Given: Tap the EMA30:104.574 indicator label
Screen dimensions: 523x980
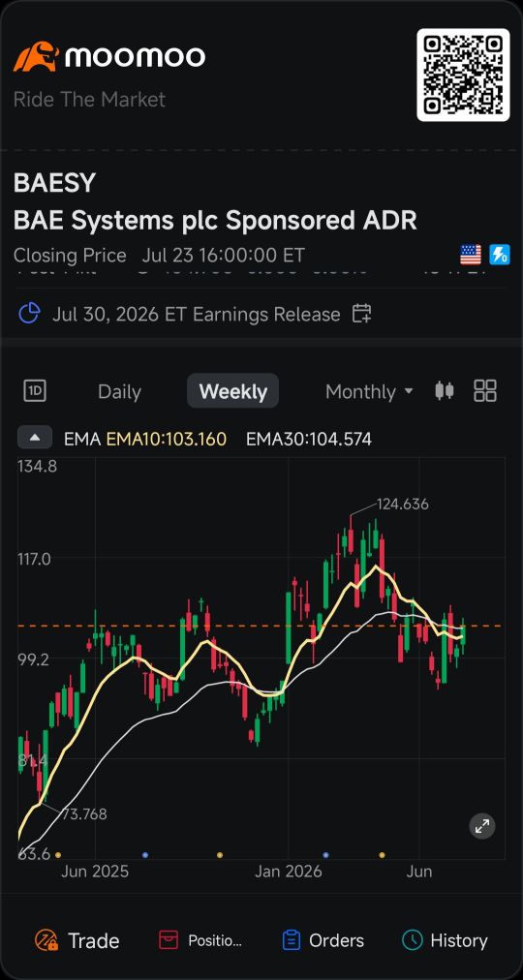Looking at the screenshot, I should click(x=309, y=440).
